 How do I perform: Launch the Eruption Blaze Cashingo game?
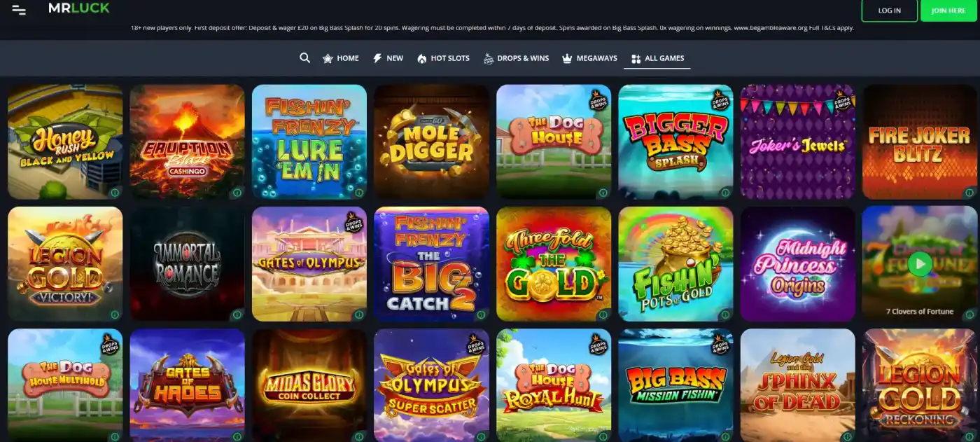coord(188,142)
